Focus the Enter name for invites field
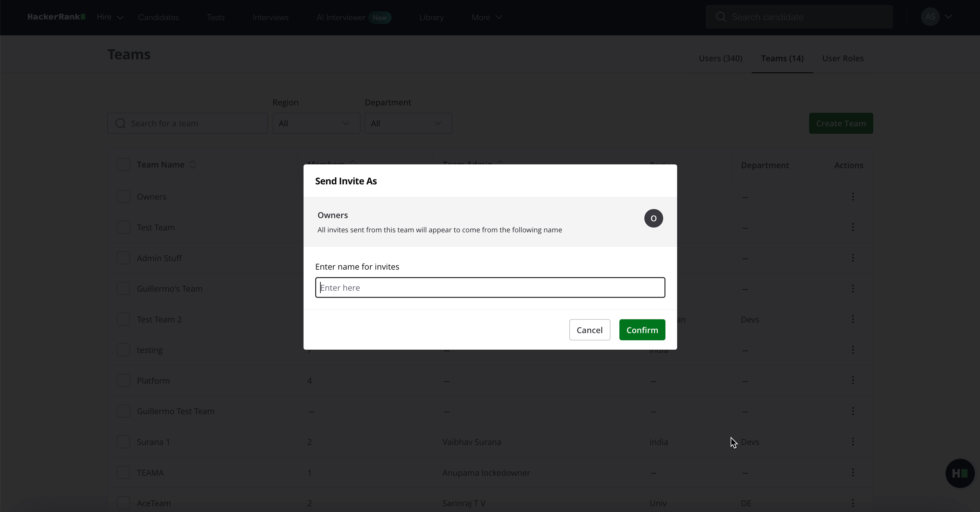This screenshot has width=980, height=512. tap(490, 288)
